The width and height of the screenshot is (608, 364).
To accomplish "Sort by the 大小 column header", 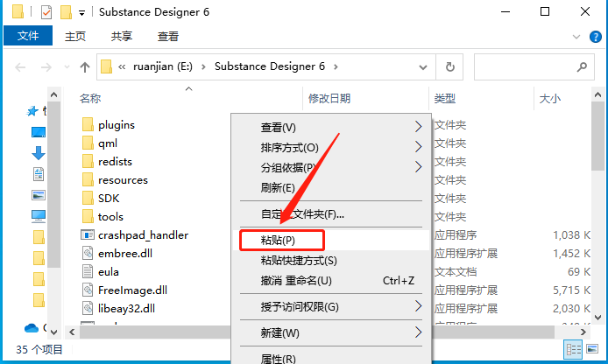I will click(x=550, y=98).
